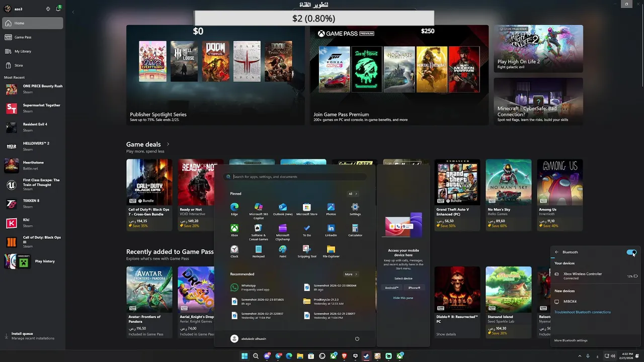
Task: Open Publisher Spotlight Series banner
Action: (x=215, y=75)
